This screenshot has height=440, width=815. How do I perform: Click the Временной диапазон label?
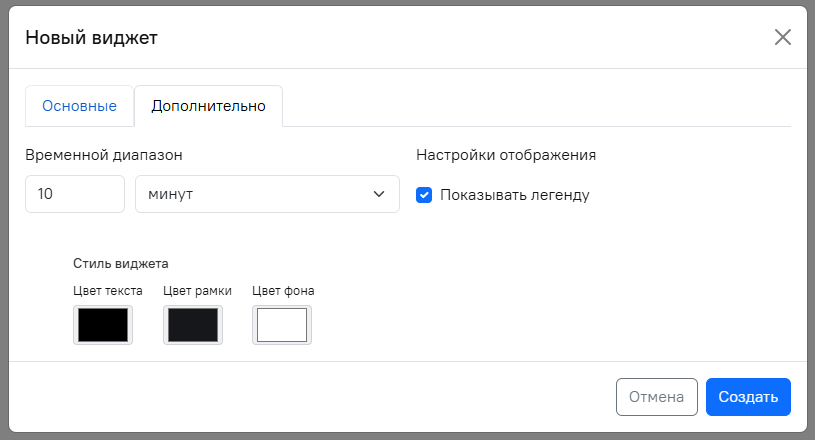click(x=104, y=155)
